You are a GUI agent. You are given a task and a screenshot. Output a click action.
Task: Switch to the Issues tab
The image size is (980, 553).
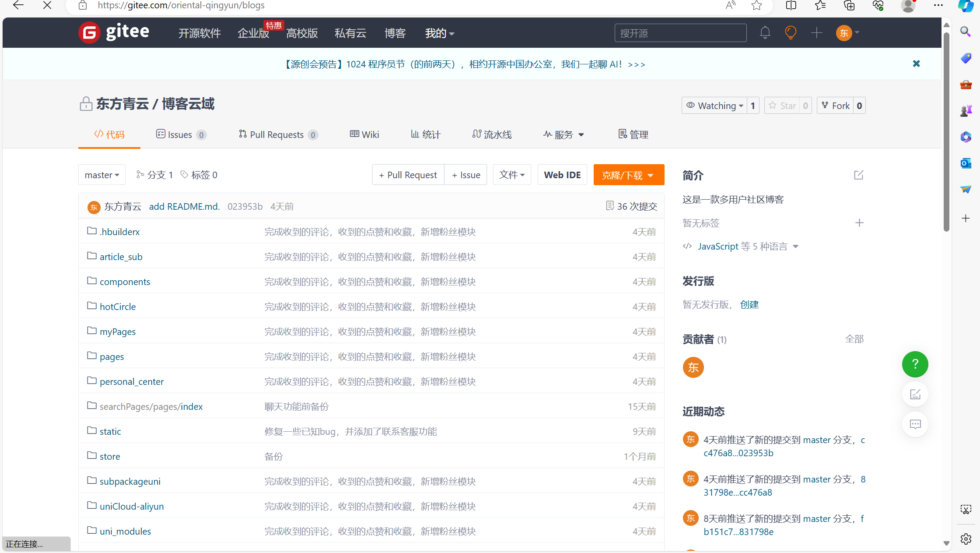coord(181,134)
